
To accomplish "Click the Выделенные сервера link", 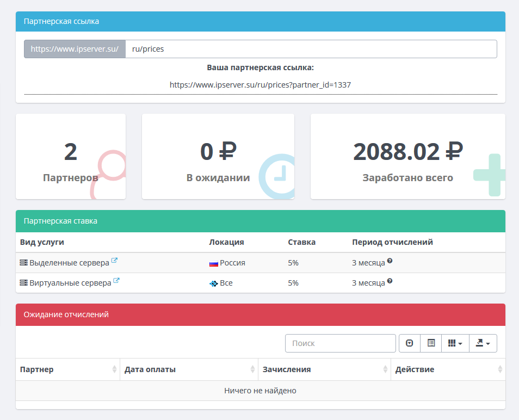I will pyautogui.click(x=69, y=263).
